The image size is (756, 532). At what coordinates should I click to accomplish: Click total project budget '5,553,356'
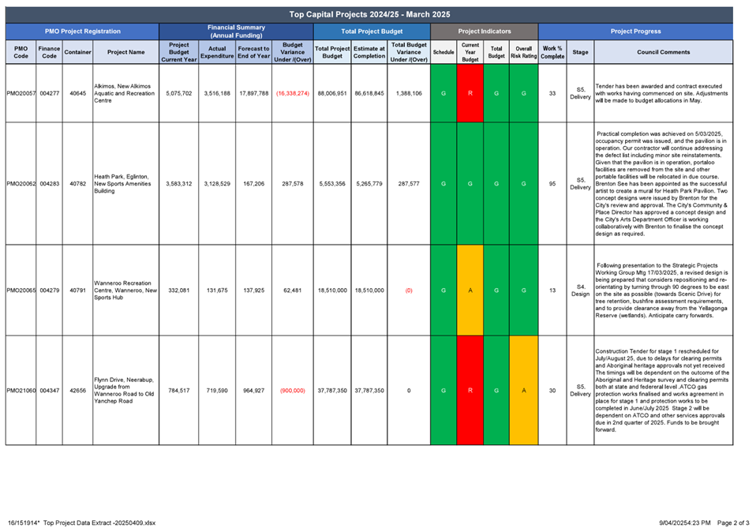pos(332,184)
